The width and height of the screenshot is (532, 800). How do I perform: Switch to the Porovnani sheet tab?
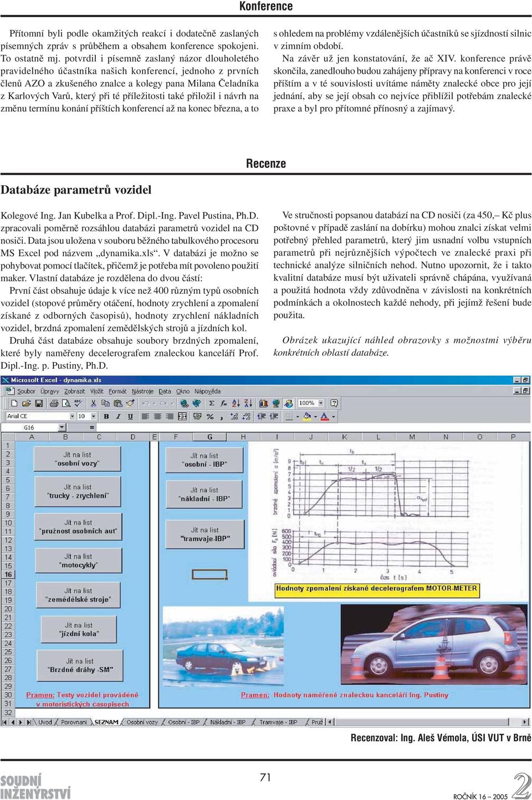(x=74, y=722)
